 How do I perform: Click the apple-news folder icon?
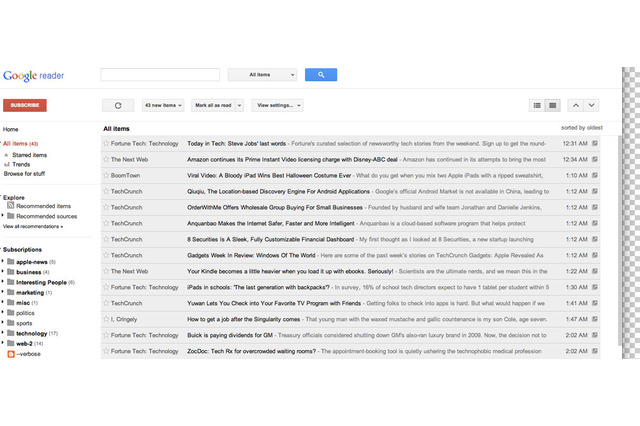point(11,262)
